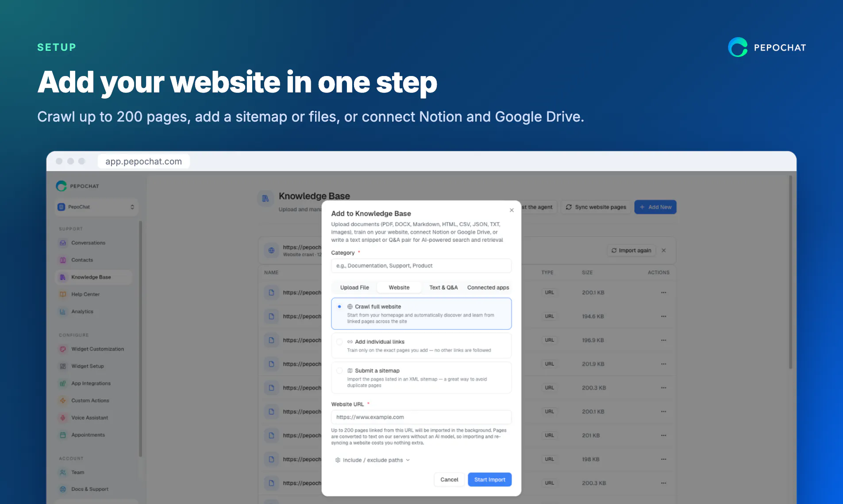
Task: Click Start Import button
Action: click(490, 480)
